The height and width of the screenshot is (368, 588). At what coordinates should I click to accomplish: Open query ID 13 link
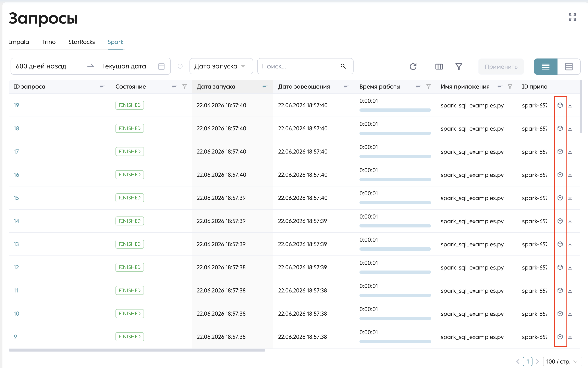16,244
